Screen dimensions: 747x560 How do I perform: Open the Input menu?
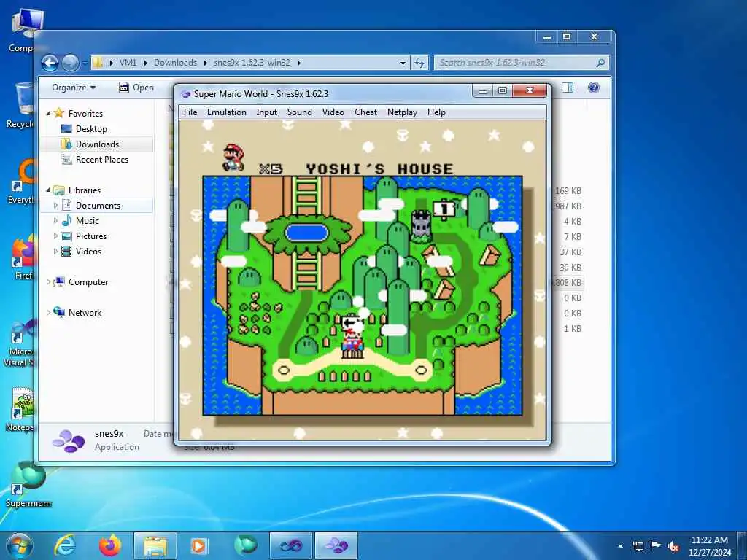[x=266, y=112]
